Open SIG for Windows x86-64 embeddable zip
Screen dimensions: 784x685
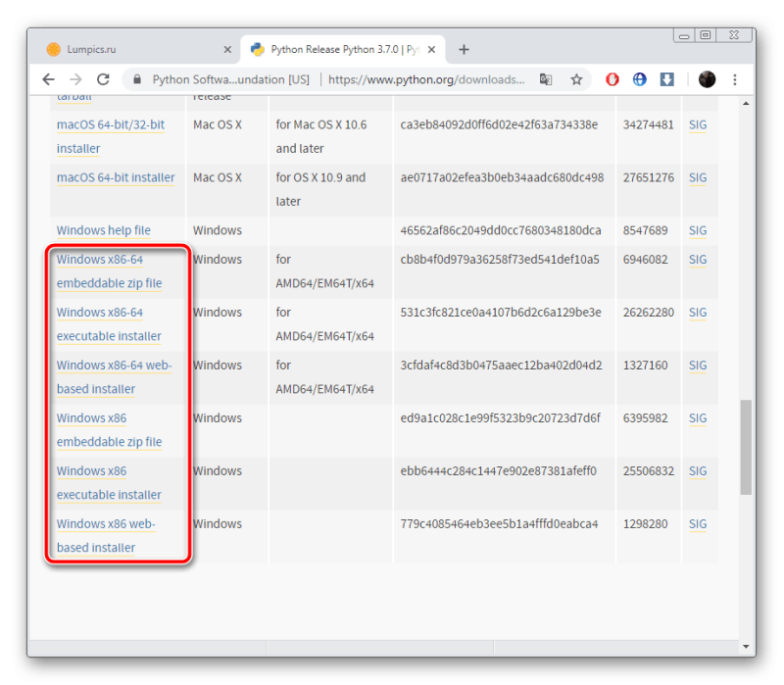698,260
